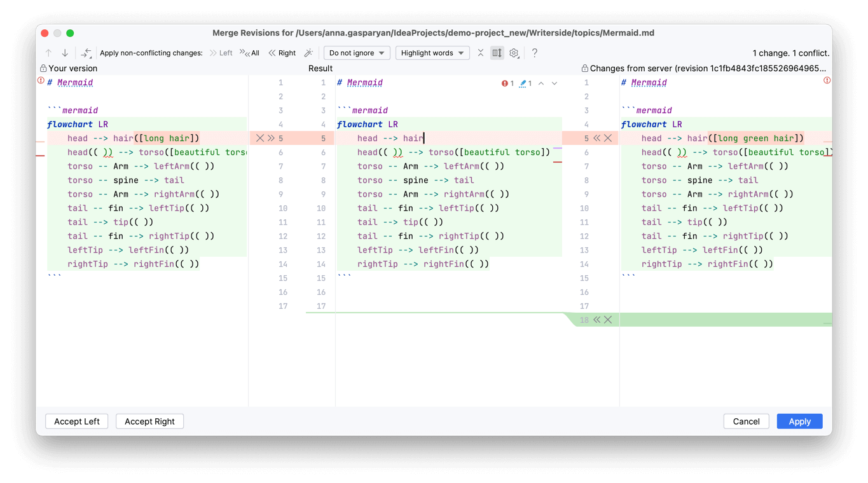
Task: Click 'tail -- fin --> leftTip(( ))' in Result
Action: coord(429,208)
